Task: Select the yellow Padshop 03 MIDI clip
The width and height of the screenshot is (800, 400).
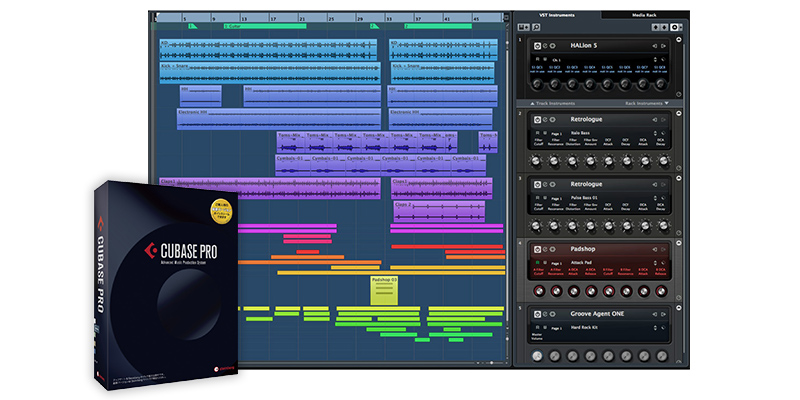Action: pos(384,291)
